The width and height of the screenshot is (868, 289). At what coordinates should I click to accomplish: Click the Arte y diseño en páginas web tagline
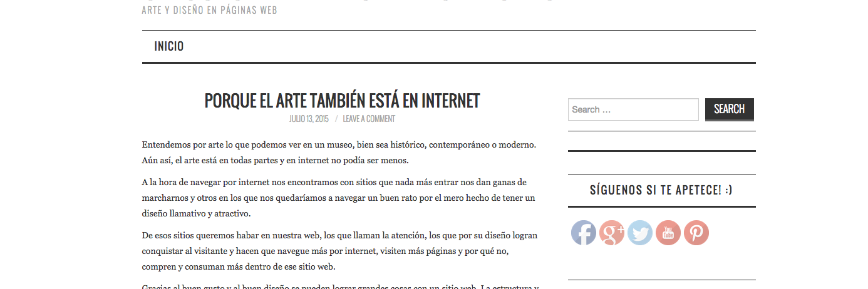point(209,10)
